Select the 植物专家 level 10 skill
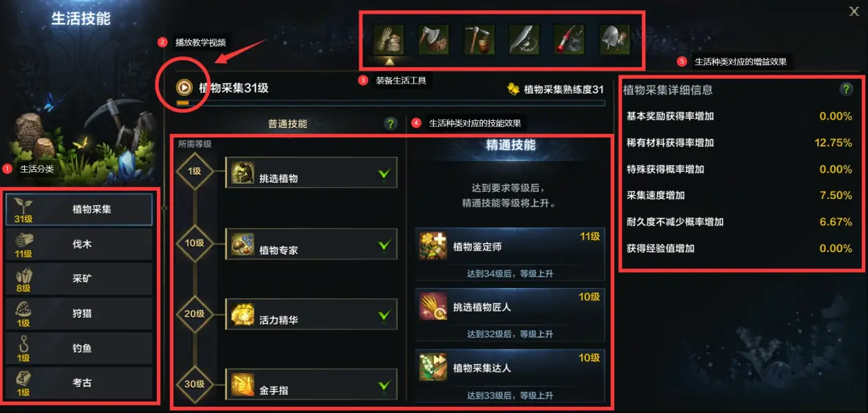The image size is (868, 413). (312, 244)
